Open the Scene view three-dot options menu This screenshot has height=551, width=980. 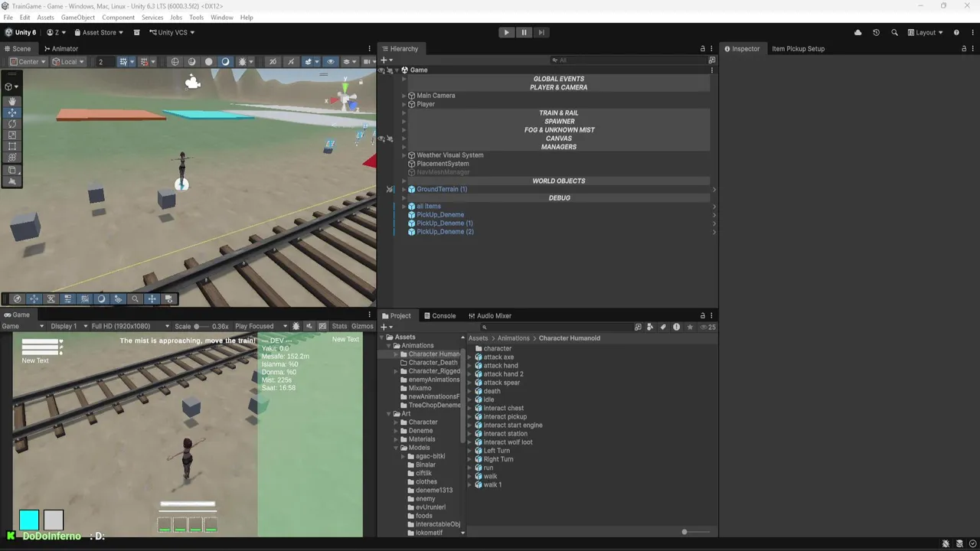[370, 49]
